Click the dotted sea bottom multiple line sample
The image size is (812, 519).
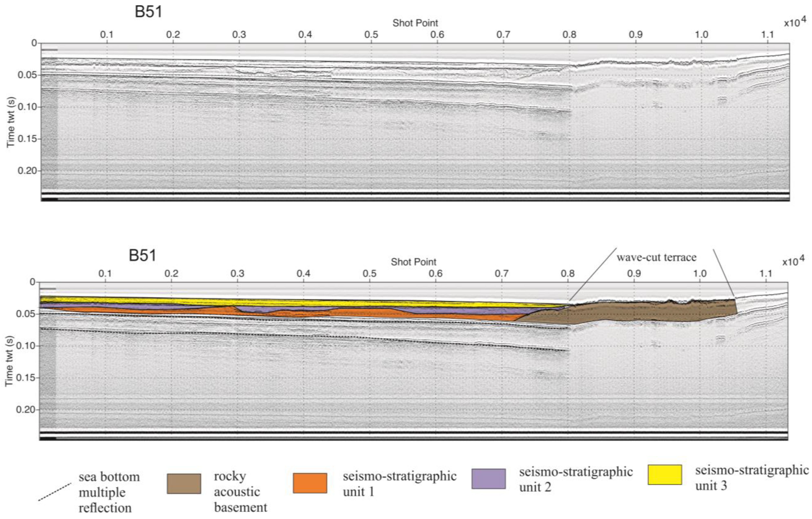[55, 492]
